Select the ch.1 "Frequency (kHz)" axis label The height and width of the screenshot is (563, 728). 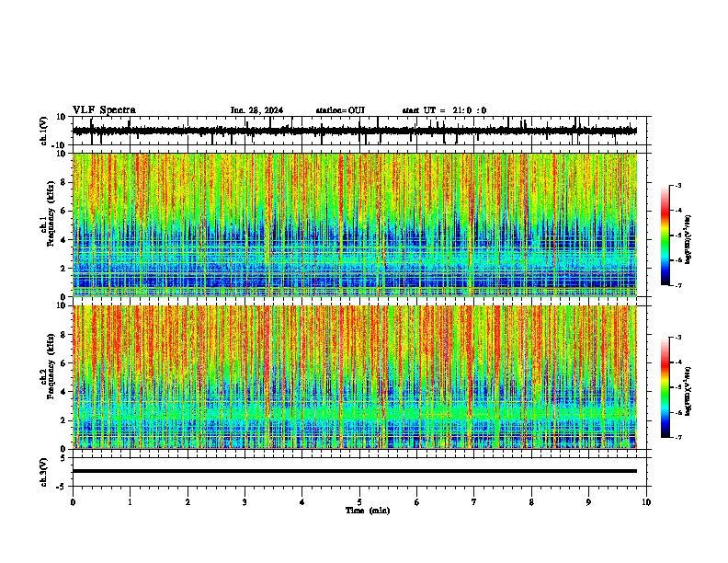coord(51,214)
